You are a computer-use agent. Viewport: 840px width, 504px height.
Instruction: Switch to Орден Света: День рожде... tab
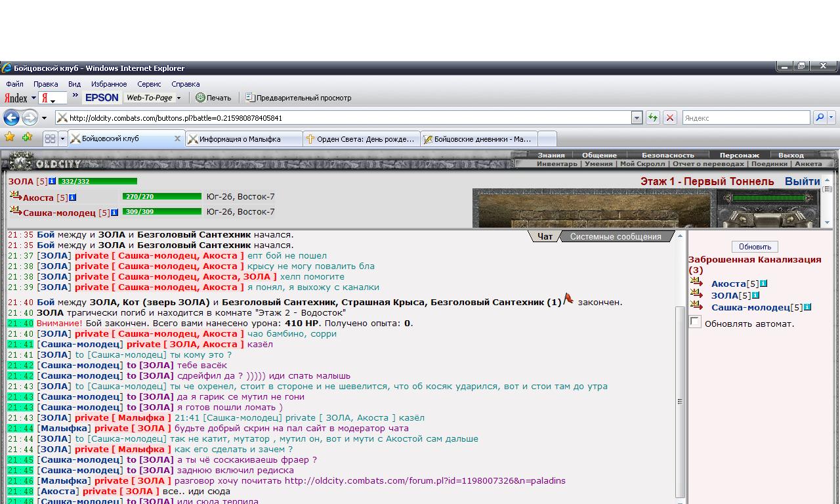(362, 138)
